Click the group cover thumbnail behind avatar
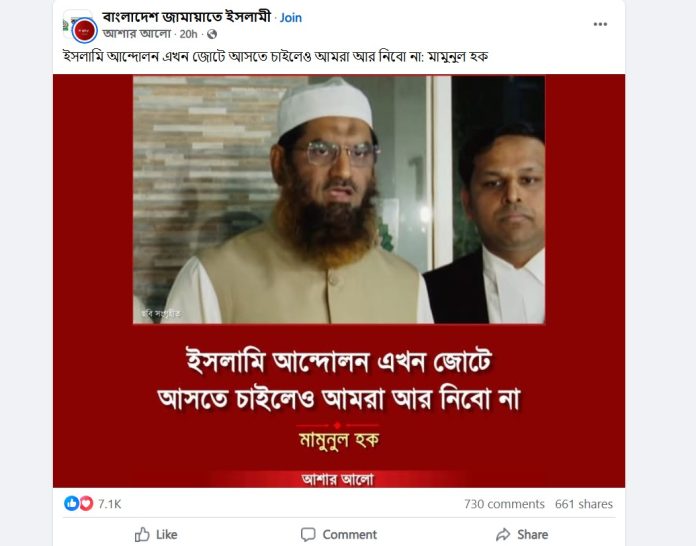This screenshot has height=546, width=696. 67,23
